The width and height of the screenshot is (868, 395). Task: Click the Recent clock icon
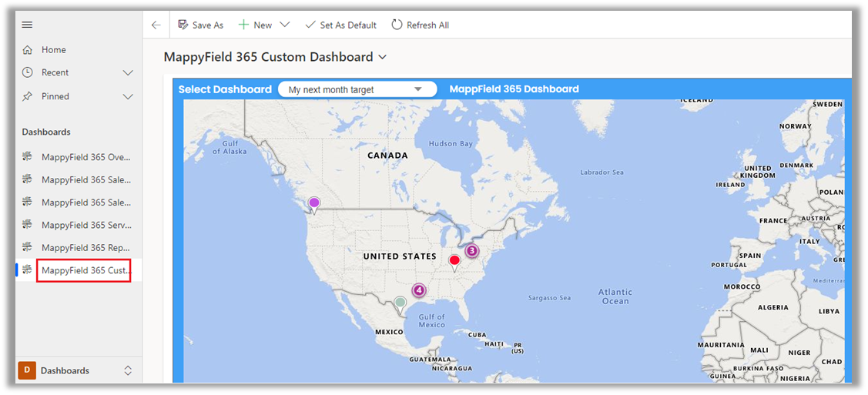(28, 72)
